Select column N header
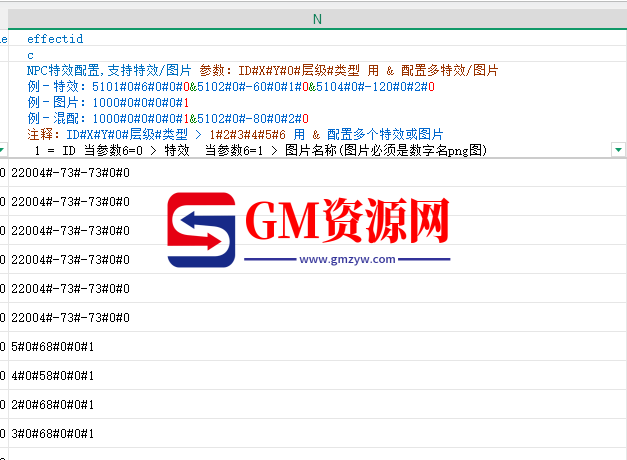Image resolution: width=627 pixels, height=460 pixels. (317, 19)
